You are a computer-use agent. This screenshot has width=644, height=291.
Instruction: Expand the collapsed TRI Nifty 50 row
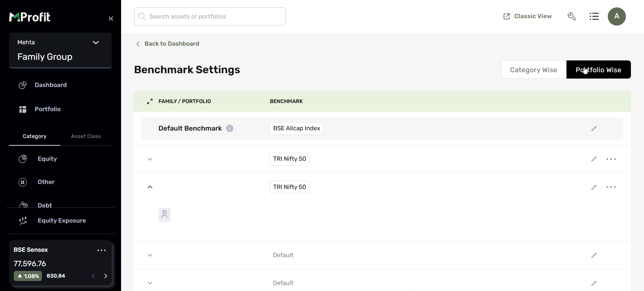tap(150, 159)
